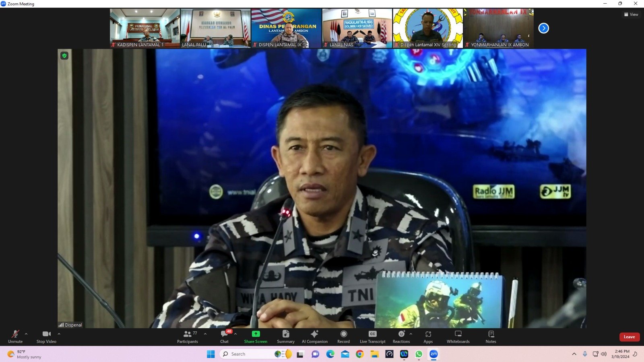This screenshot has height=362, width=644.
Task: Open the View layout menu
Action: (x=631, y=14)
